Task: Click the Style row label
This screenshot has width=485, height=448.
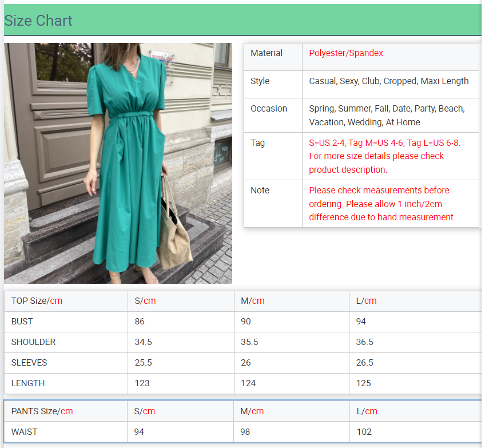Action: pos(260,81)
